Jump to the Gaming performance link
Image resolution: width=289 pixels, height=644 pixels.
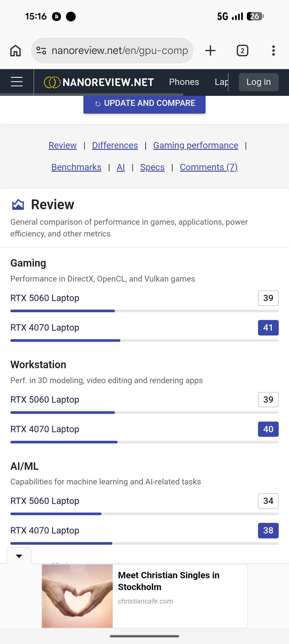196,145
